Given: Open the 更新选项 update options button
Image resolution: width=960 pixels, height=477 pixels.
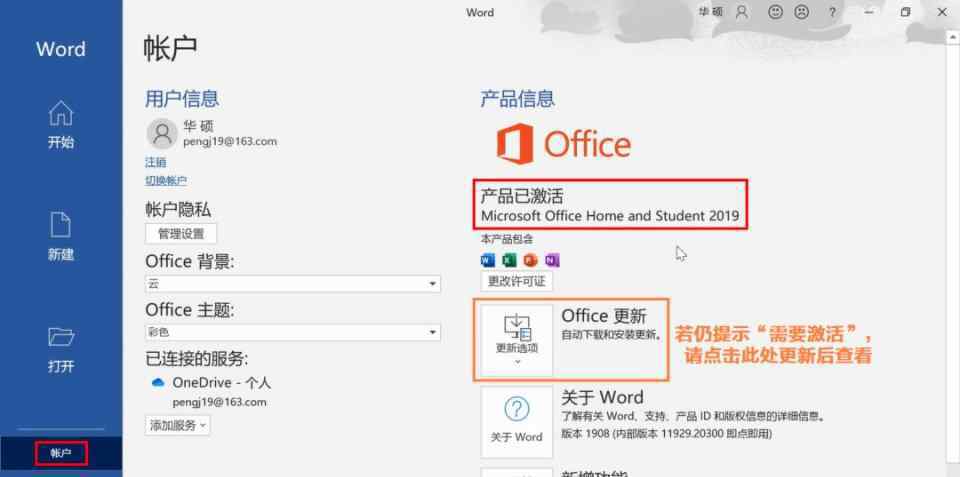Looking at the screenshot, I should (517, 340).
